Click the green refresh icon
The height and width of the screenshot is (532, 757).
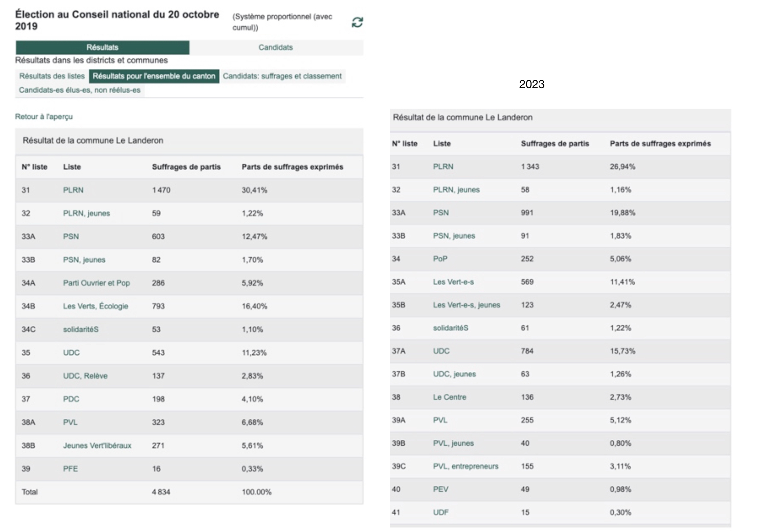point(357,22)
